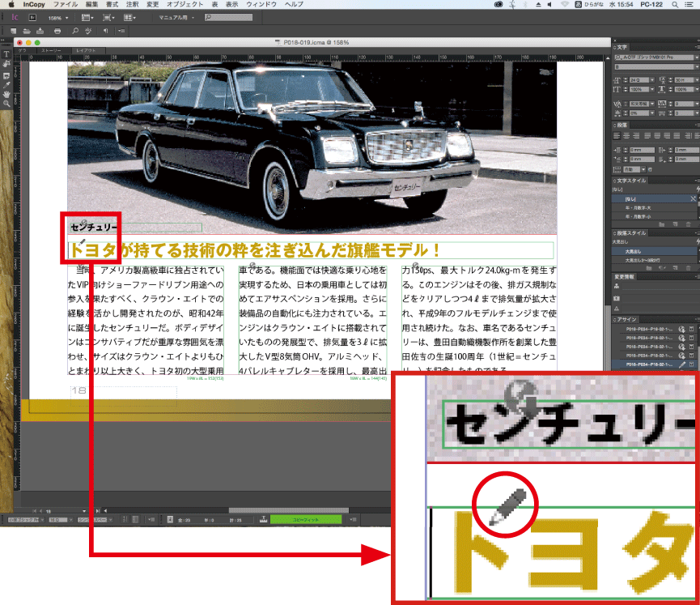700x605 pixels.
Task: Select center paragraph alignment in 段落 panel
Action: pos(626,135)
